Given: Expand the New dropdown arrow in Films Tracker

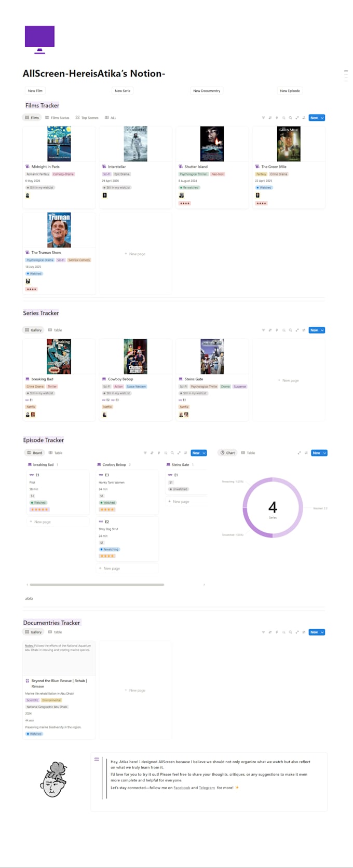Looking at the screenshot, I should [322, 118].
